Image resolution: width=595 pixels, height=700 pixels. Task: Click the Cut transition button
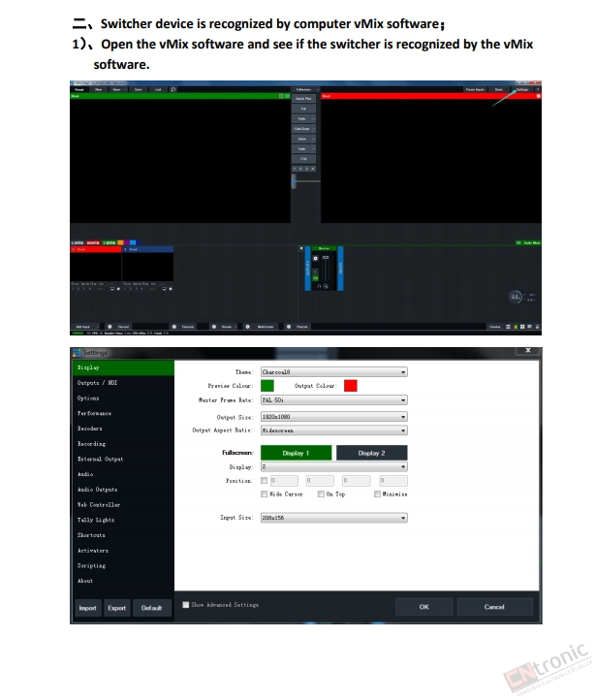click(304, 109)
